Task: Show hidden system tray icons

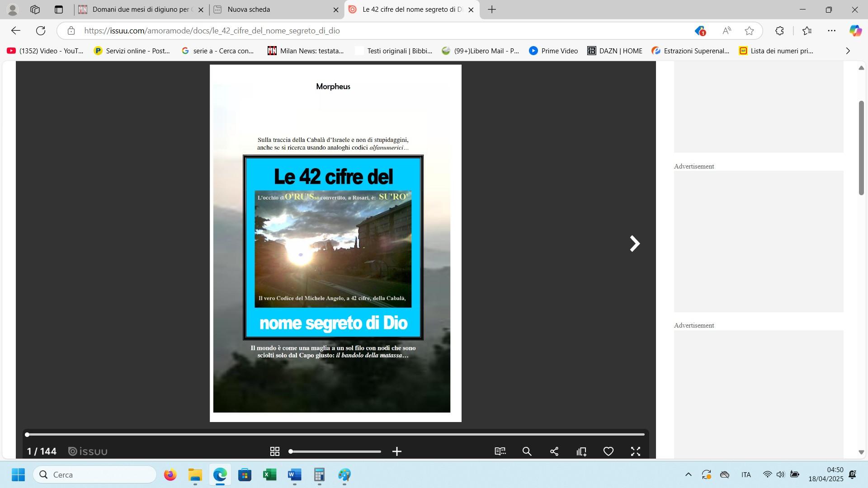Action: tap(688, 474)
